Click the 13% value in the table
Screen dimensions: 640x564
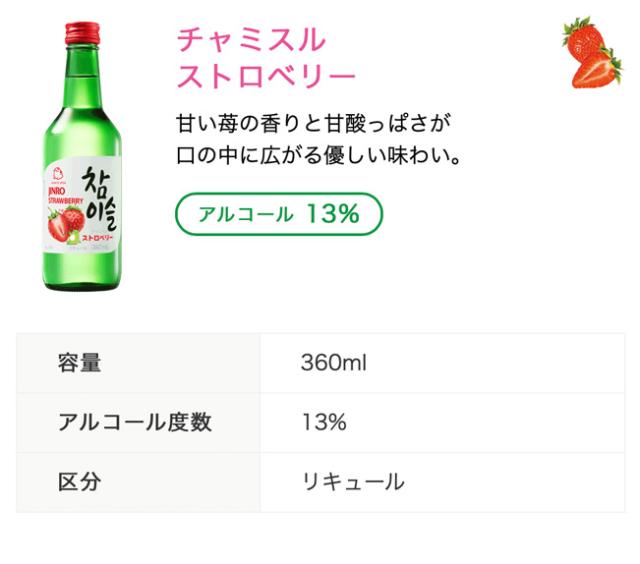click(x=324, y=422)
